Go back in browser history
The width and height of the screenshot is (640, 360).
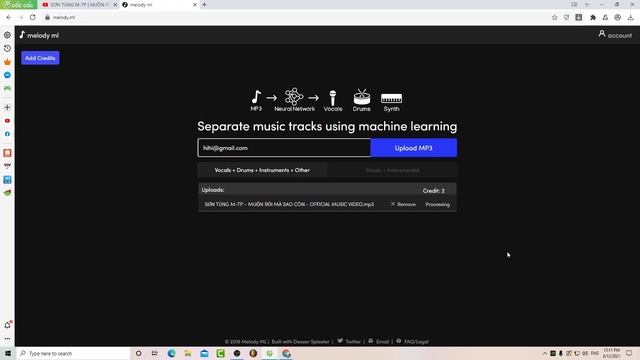9,18
